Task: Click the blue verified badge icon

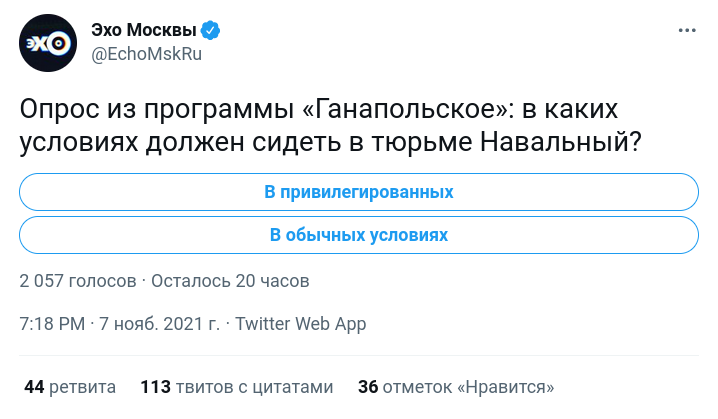Action: (x=212, y=31)
